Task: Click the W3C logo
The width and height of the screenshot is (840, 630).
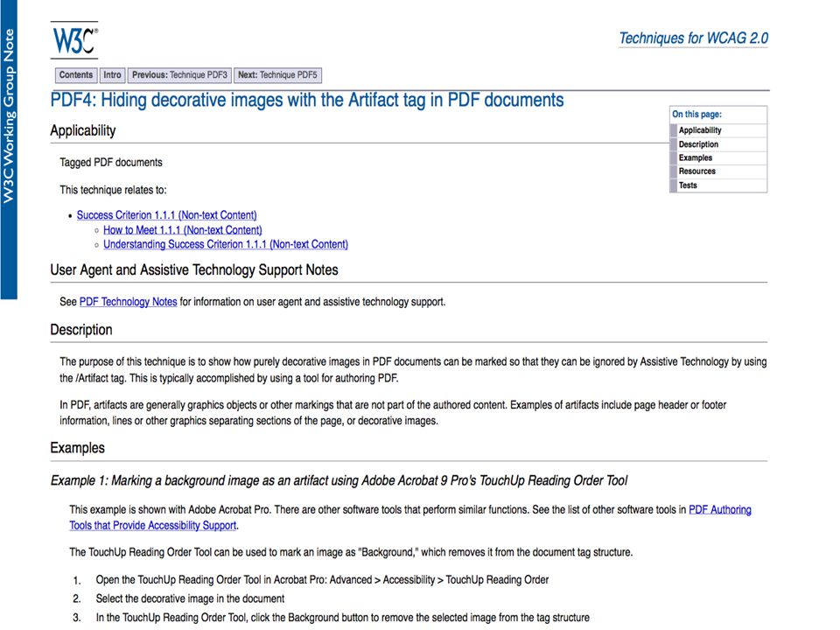Action: pyautogui.click(x=74, y=40)
